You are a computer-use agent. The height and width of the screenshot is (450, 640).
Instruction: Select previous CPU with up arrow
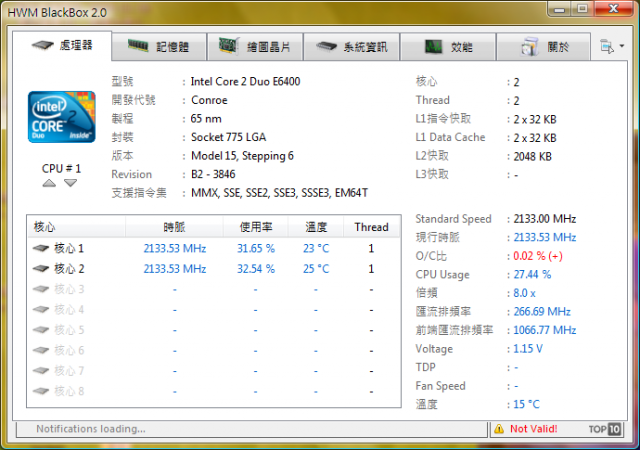pyautogui.click(x=49, y=183)
